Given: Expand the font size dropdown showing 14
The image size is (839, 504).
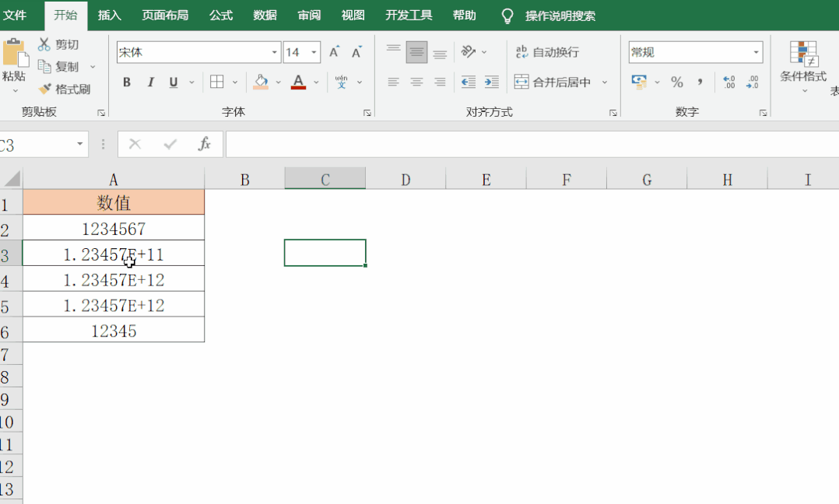Looking at the screenshot, I should pyautogui.click(x=314, y=52).
